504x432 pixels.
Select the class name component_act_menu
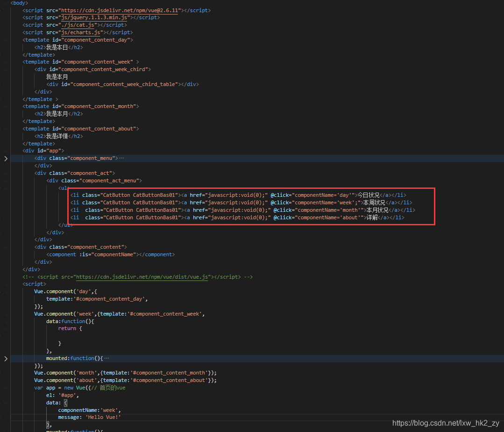point(109,181)
